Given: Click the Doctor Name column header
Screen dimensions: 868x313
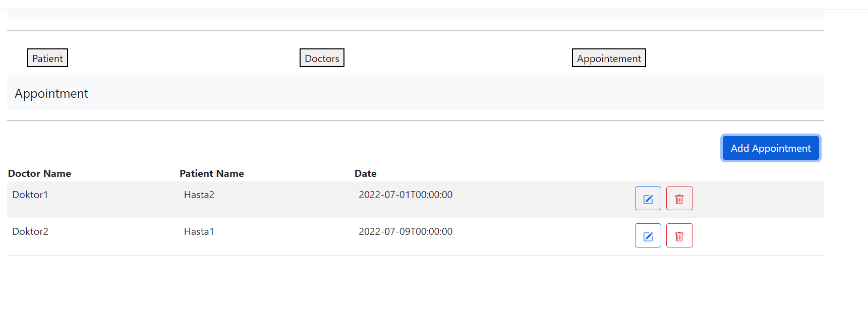Looking at the screenshot, I should [x=39, y=173].
